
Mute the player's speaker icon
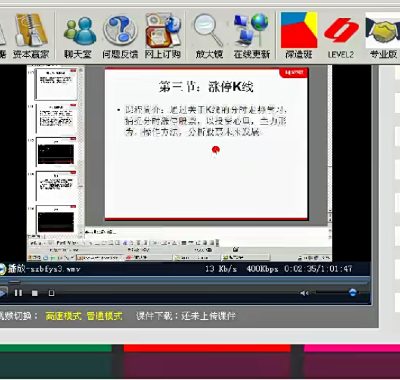click(304, 293)
